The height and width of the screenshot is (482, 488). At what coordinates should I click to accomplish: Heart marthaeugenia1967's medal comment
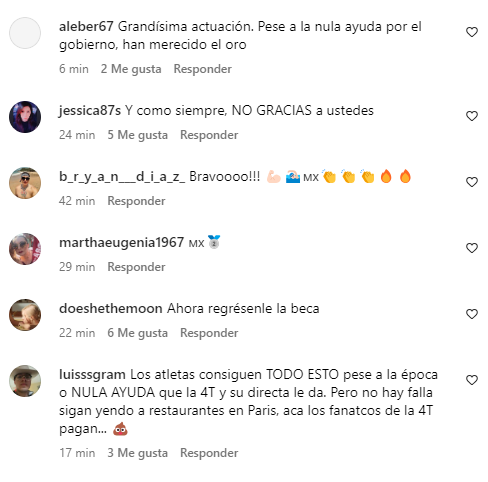point(472,248)
